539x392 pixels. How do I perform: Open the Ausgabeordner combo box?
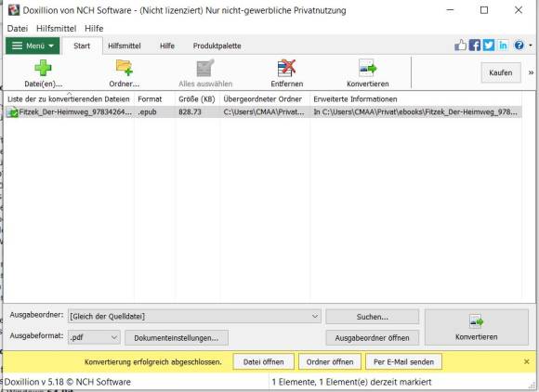194,317
